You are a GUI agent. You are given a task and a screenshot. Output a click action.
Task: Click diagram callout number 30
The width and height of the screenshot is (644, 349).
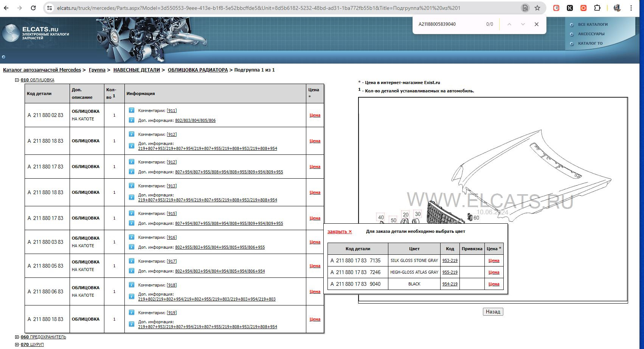(417, 214)
